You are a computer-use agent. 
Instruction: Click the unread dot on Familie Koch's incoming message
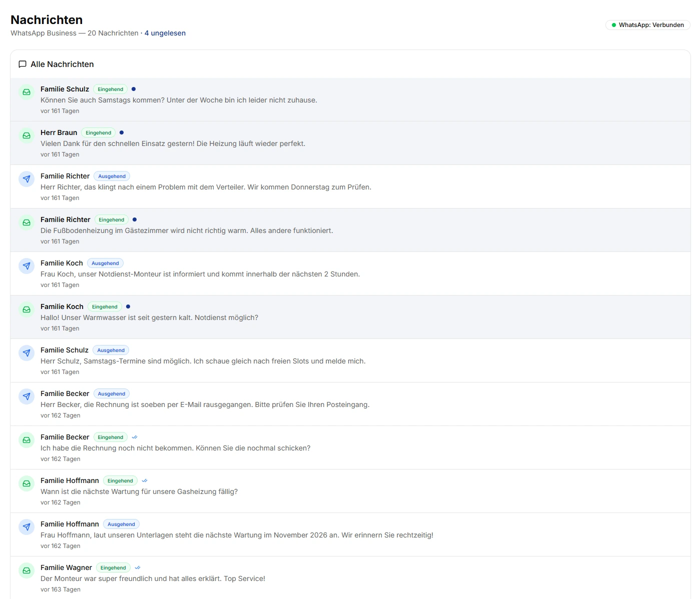tap(128, 306)
